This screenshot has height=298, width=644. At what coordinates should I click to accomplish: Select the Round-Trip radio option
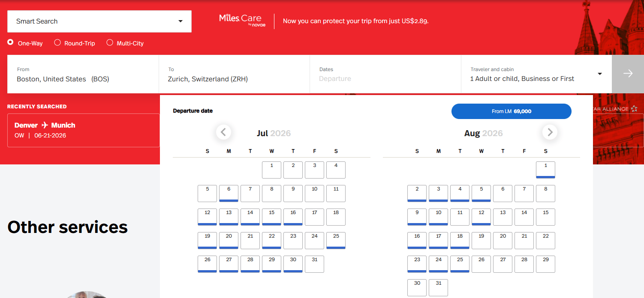coord(57,42)
